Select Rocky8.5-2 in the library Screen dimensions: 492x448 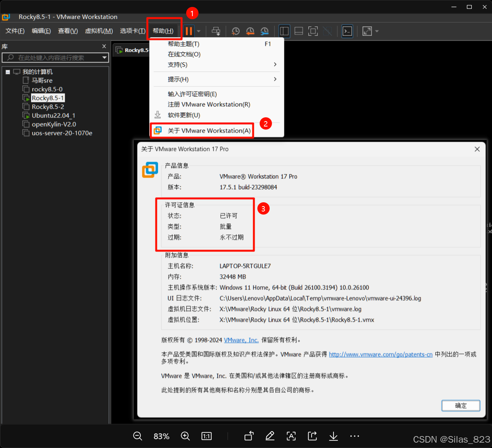(x=48, y=107)
